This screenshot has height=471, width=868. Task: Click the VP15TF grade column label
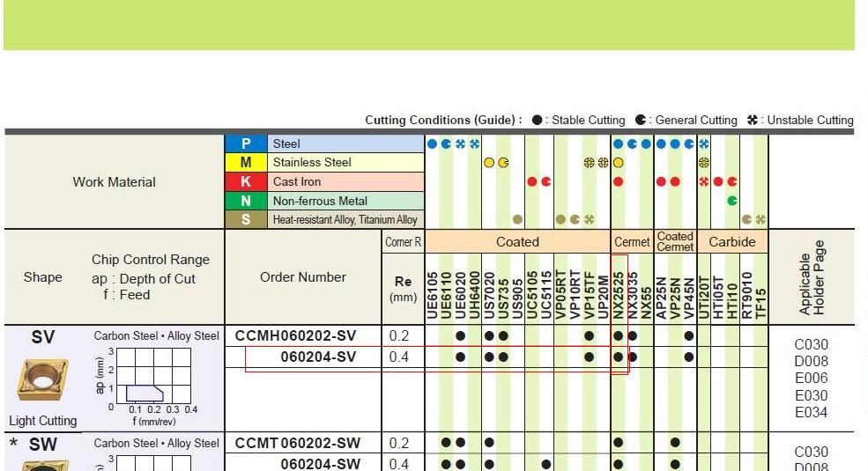[x=589, y=295]
